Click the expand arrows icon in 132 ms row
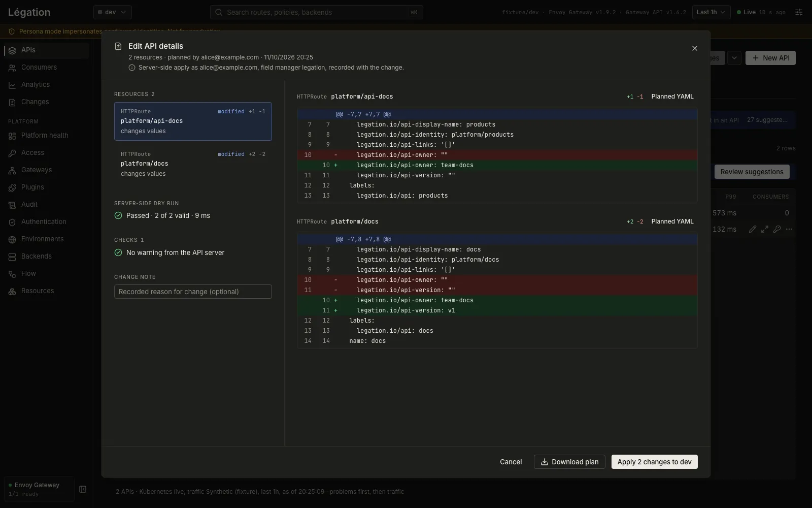 (x=765, y=229)
